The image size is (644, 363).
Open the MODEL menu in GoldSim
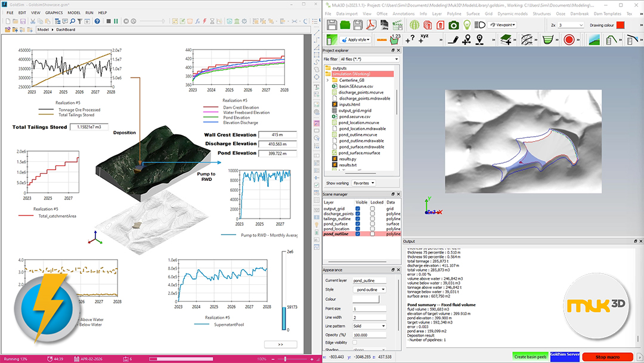tap(74, 13)
